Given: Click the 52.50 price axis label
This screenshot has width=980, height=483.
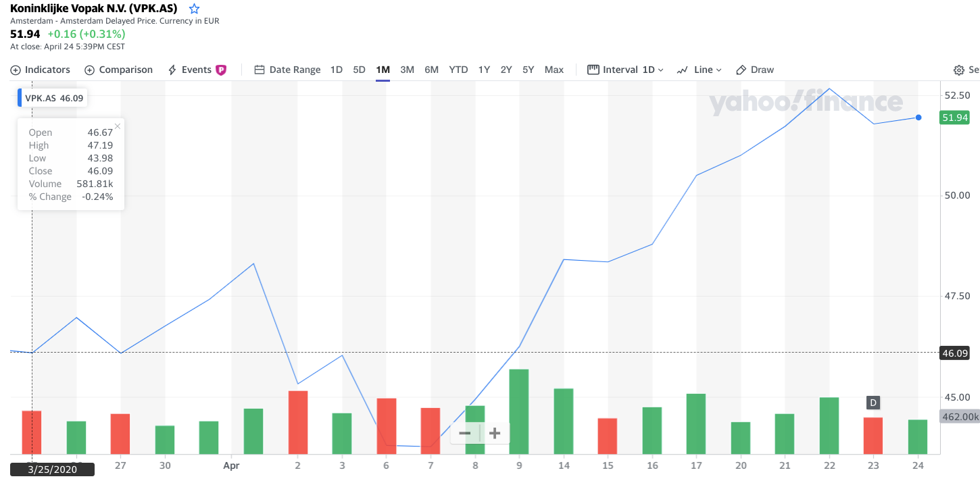Looking at the screenshot, I should pos(957,95).
